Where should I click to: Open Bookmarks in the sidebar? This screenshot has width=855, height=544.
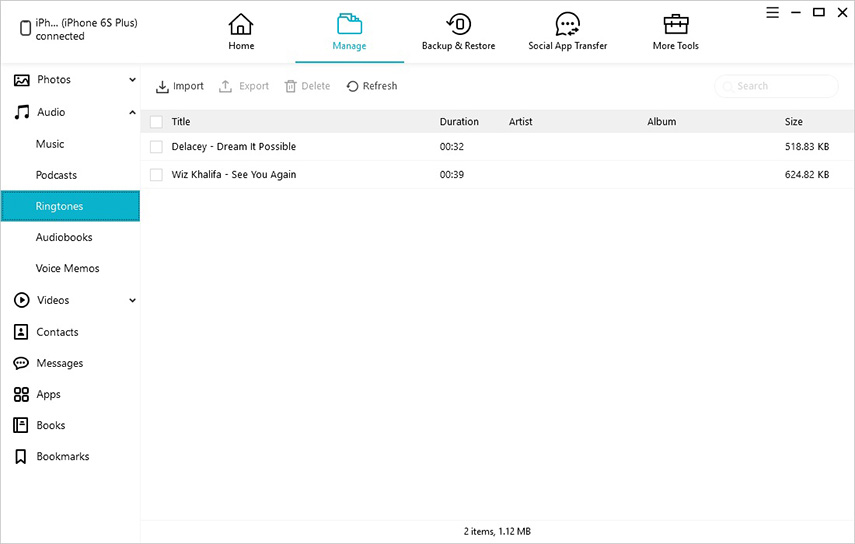click(x=63, y=456)
